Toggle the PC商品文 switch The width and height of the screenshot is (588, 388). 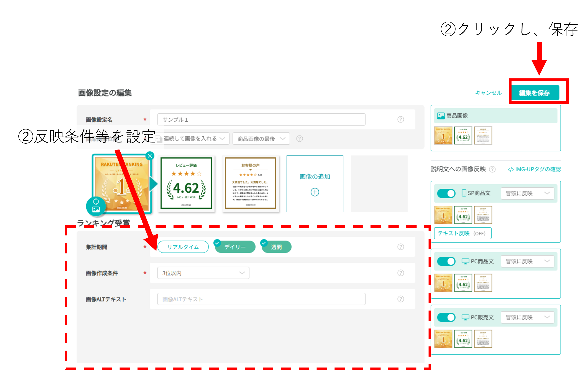click(x=446, y=261)
